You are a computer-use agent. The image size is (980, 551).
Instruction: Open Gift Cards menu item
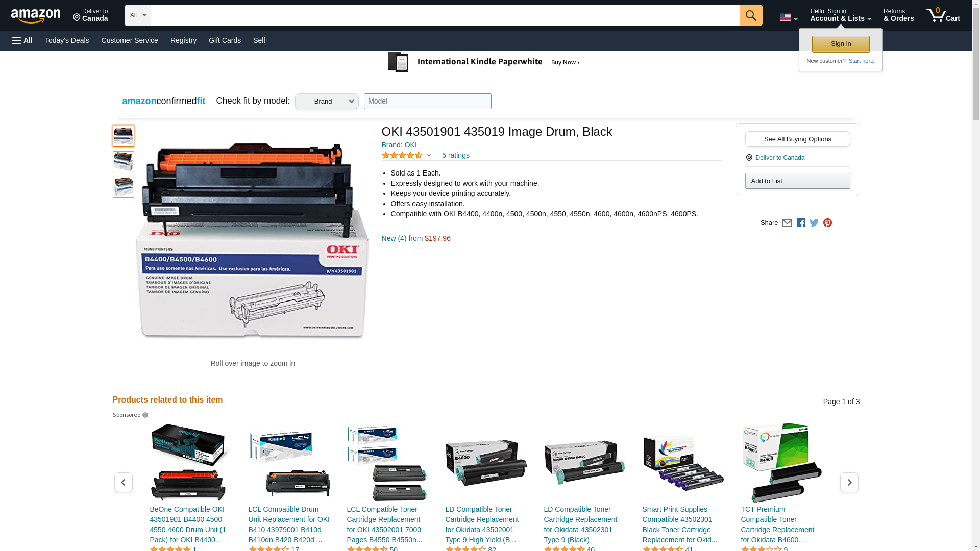[x=225, y=40]
